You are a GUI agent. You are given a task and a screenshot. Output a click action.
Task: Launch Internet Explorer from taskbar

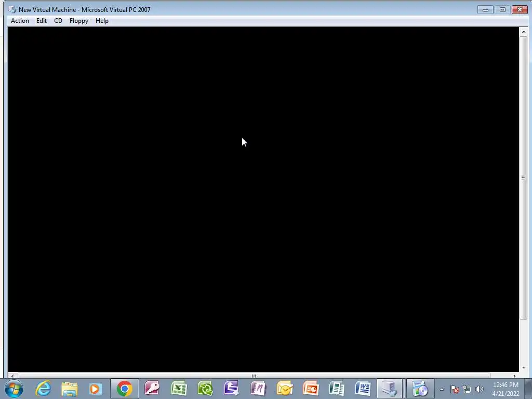(43, 389)
